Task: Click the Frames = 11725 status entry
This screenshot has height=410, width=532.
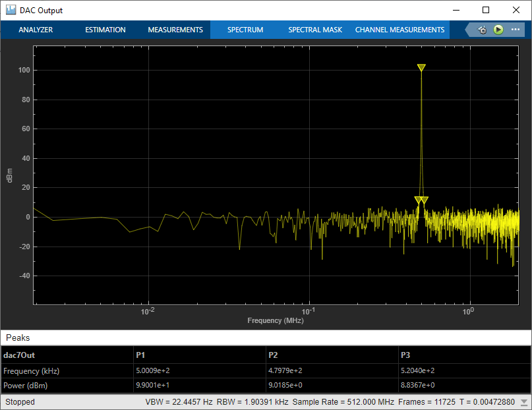Action: point(427,402)
